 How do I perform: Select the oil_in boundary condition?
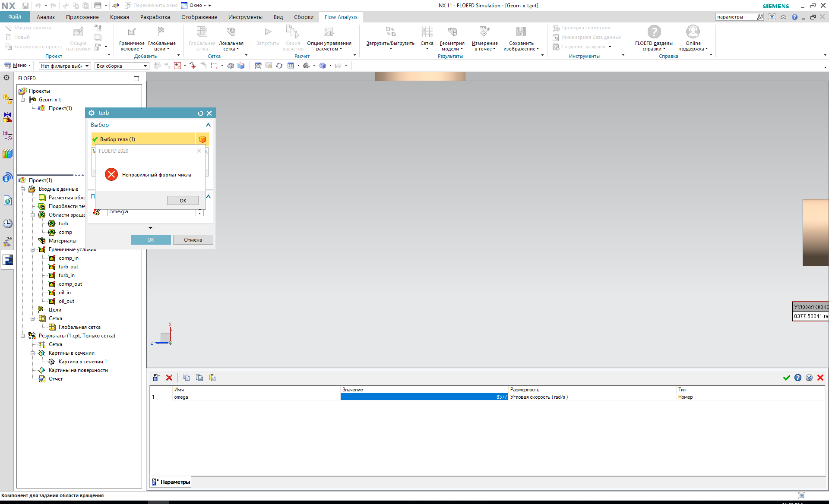64,293
